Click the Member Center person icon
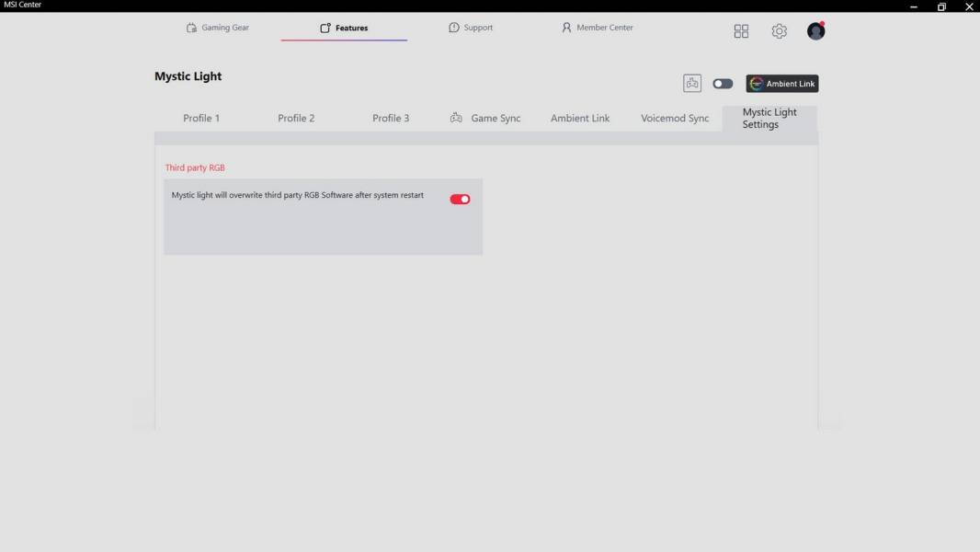Screen dimensions: 980x552 tap(566, 28)
